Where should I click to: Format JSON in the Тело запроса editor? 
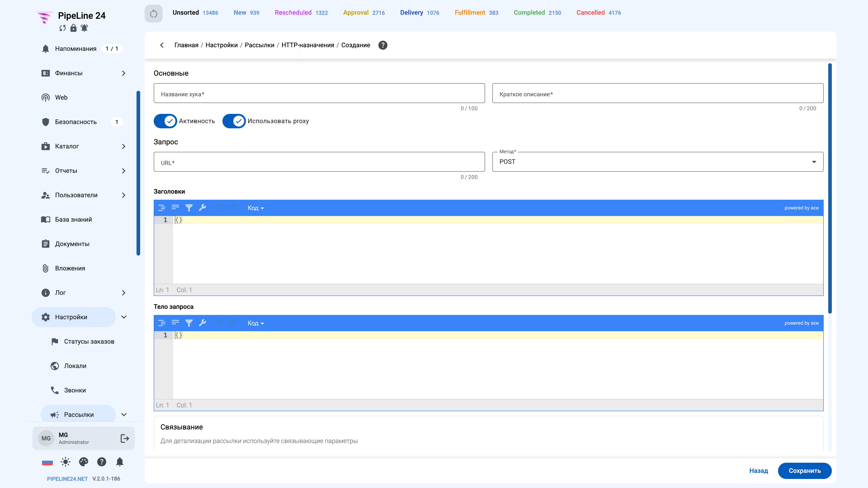point(162,323)
